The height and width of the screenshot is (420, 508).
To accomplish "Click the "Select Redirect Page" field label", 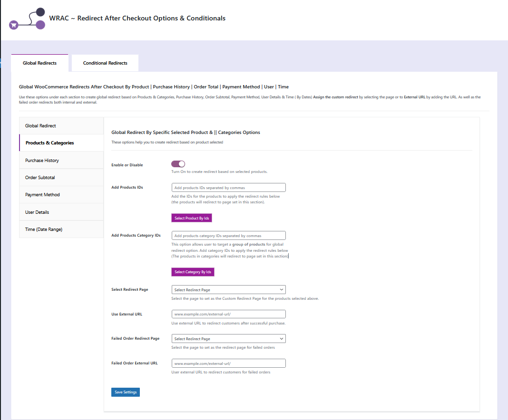I will click(x=129, y=290).
